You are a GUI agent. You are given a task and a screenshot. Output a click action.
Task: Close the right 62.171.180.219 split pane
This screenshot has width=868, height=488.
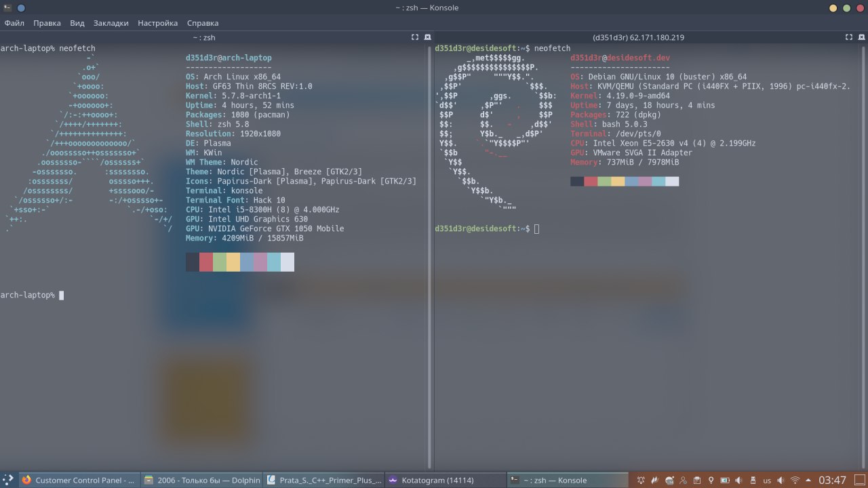click(861, 37)
